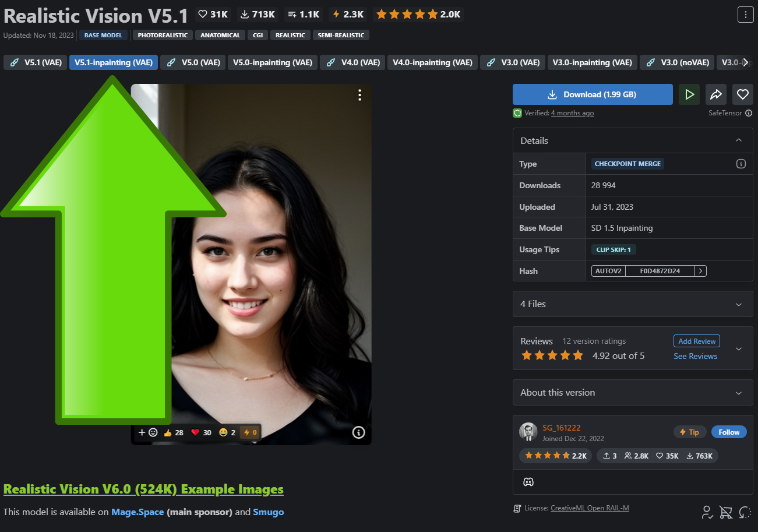This screenshot has width=758, height=532.
Task: Click the SafeTensor info icon
Action: [x=749, y=113]
